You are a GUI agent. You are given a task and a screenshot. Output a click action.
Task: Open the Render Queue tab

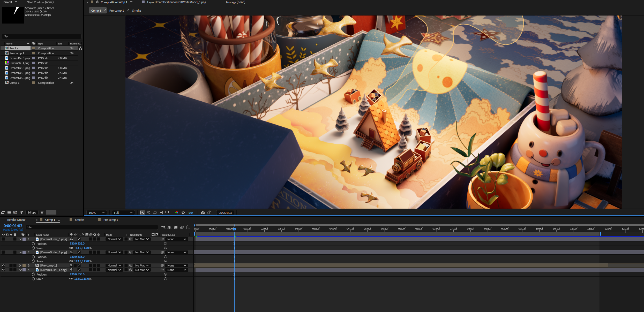click(x=16, y=220)
